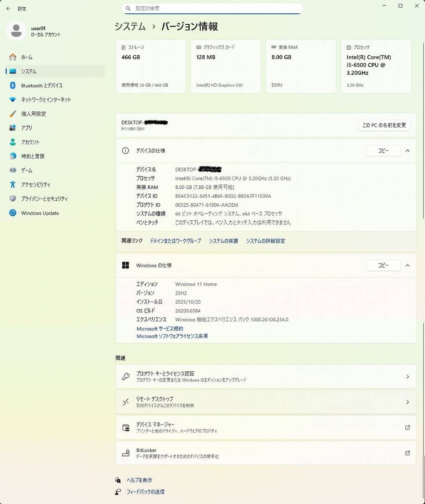Open Bluetooth とデバイス settings
The width and height of the screenshot is (425, 504).
click(55, 86)
